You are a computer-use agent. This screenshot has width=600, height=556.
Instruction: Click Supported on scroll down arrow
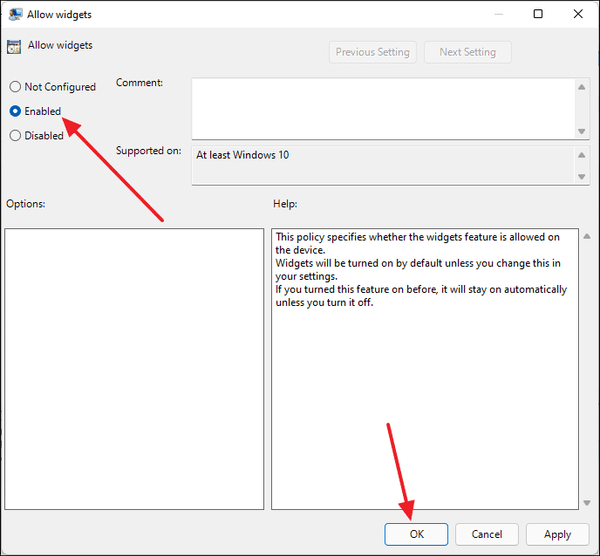(582, 177)
